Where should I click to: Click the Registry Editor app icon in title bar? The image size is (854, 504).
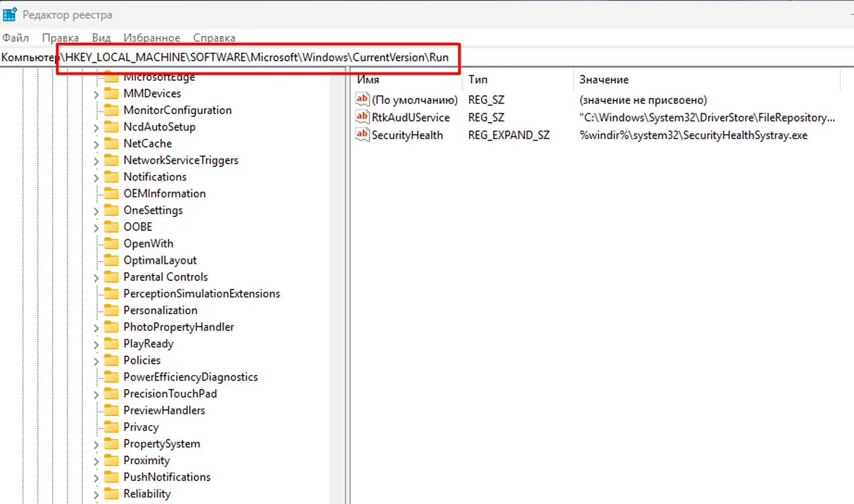(x=10, y=14)
